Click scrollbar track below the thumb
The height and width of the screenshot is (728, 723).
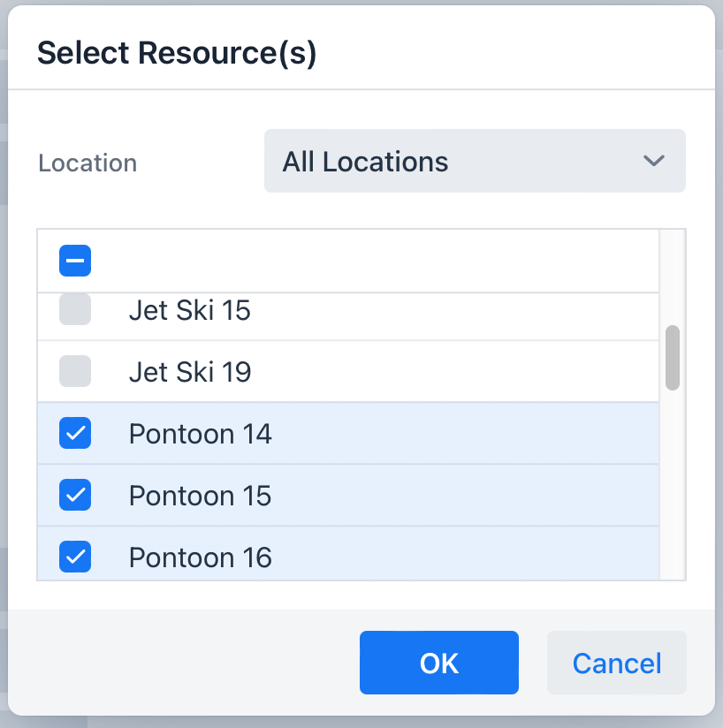[x=673, y=485]
